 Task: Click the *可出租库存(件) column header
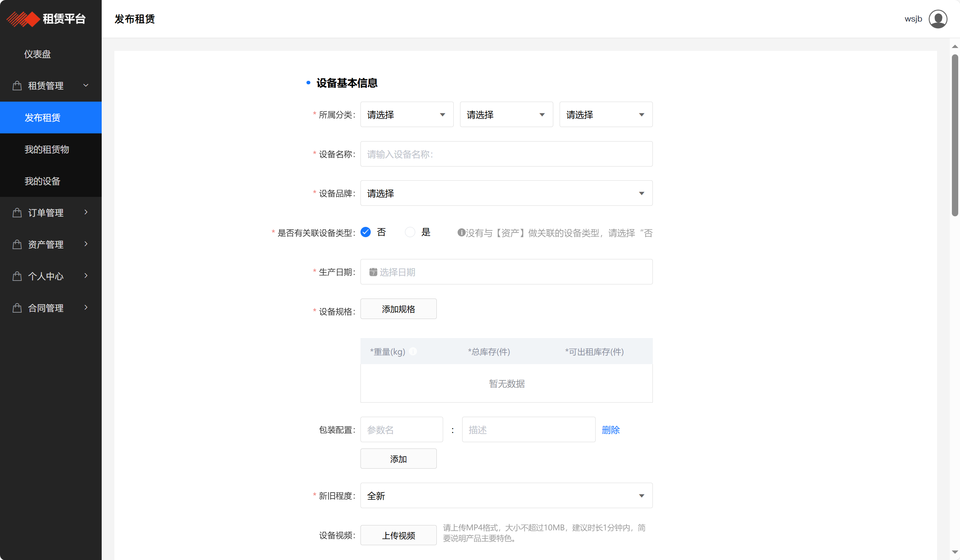594,352
